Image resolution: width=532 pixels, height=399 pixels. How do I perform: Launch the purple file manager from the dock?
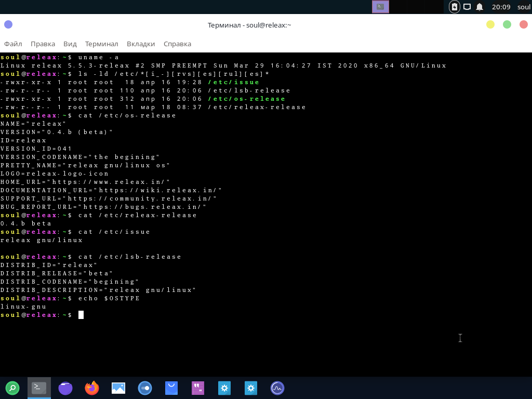tap(65, 388)
